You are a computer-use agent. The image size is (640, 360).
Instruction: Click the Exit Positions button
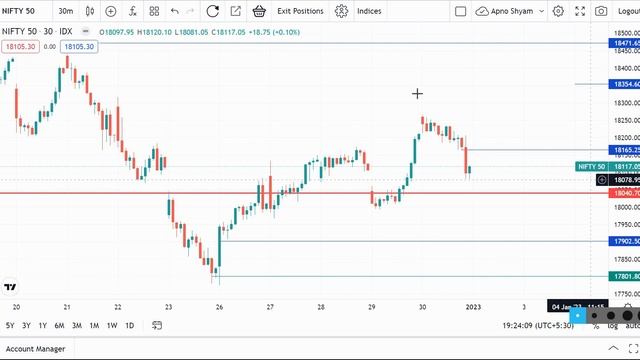click(x=300, y=11)
